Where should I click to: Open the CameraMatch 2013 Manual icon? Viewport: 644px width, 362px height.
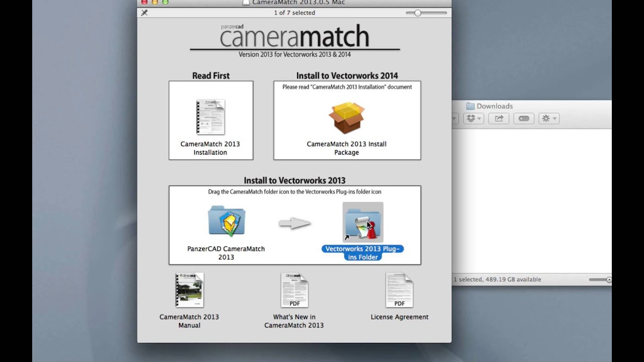(189, 290)
